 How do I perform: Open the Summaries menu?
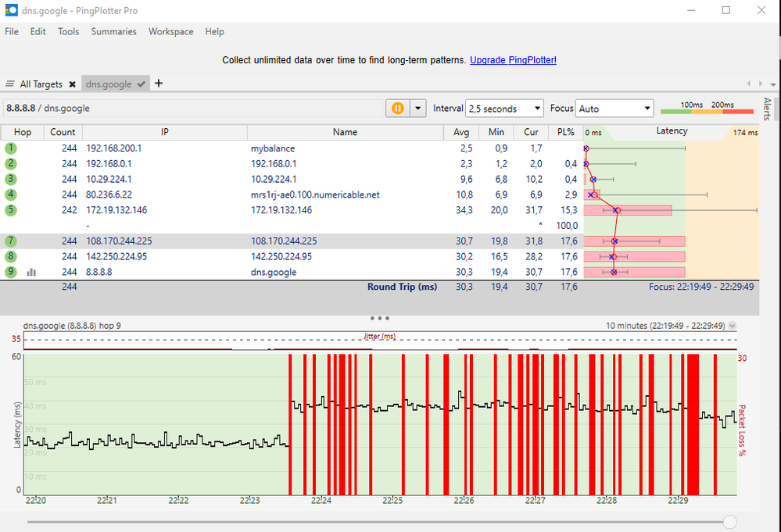113,32
